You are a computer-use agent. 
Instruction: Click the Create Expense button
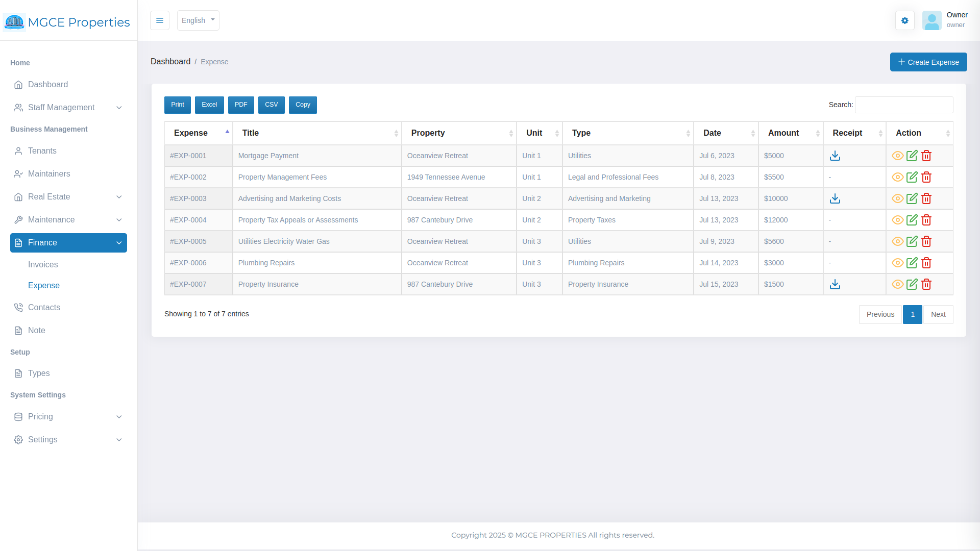928,62
